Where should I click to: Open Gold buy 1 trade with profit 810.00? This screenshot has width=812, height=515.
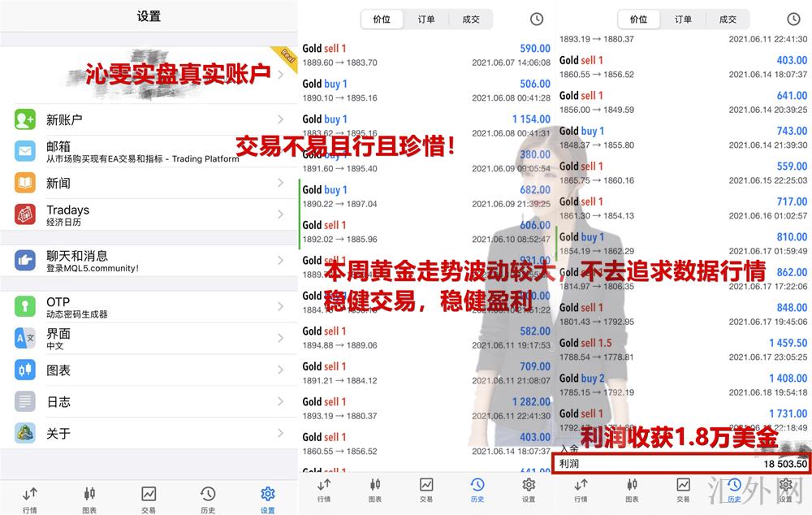(x=683, y=244)
